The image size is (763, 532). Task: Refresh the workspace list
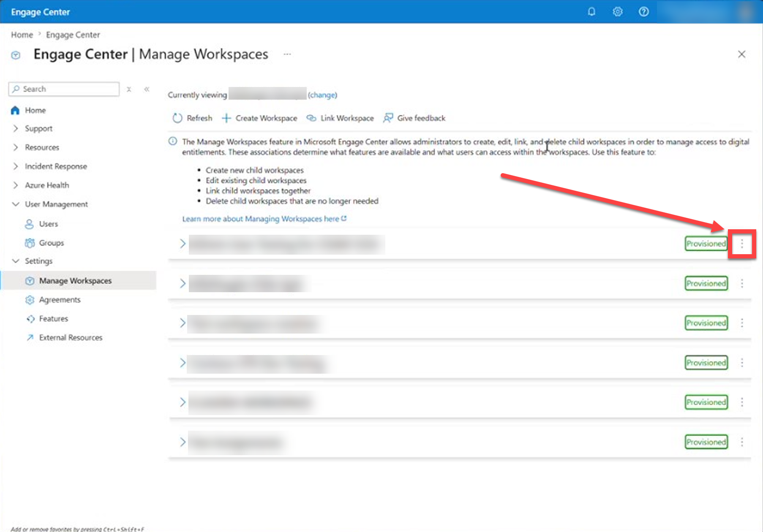click(193, 118)
